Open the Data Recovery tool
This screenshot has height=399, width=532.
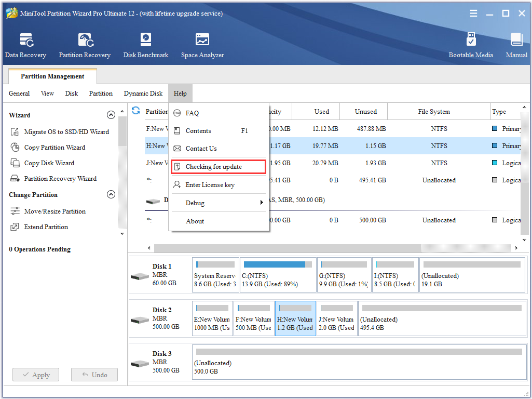[25, 45]
